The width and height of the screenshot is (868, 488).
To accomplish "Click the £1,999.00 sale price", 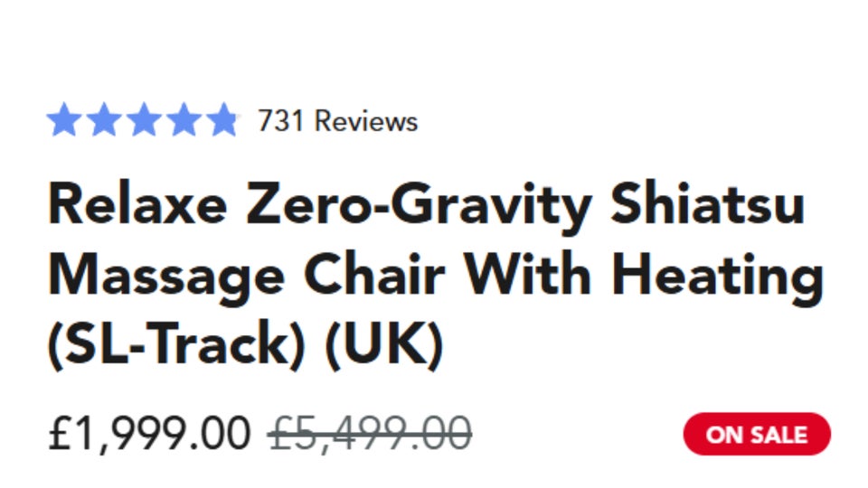I will pyautogui.click(x=149, y=436).
